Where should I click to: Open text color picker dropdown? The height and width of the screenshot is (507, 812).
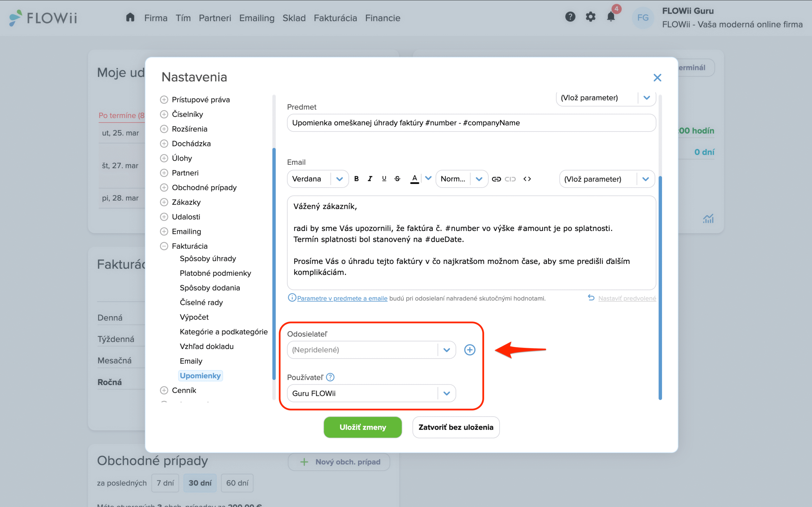[x=428, y=178]
